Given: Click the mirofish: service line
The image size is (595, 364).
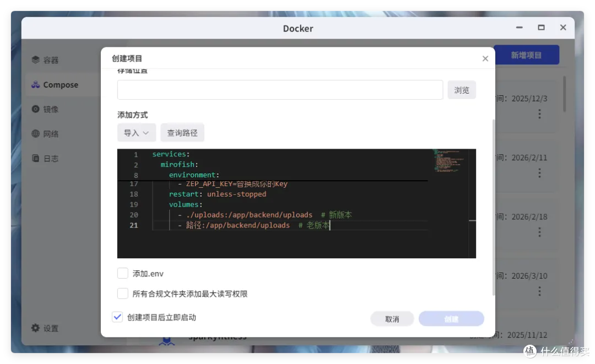Looking at the screenshot, I should (x=179, y=165).
